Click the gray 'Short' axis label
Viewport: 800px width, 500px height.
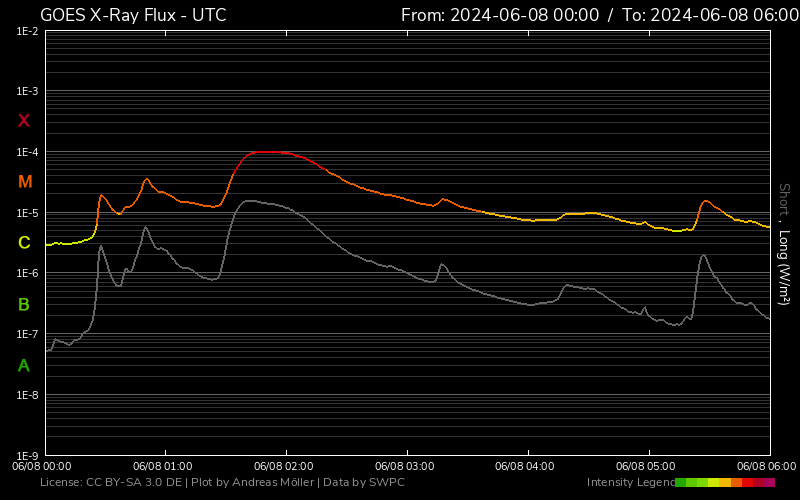point(784,199)
